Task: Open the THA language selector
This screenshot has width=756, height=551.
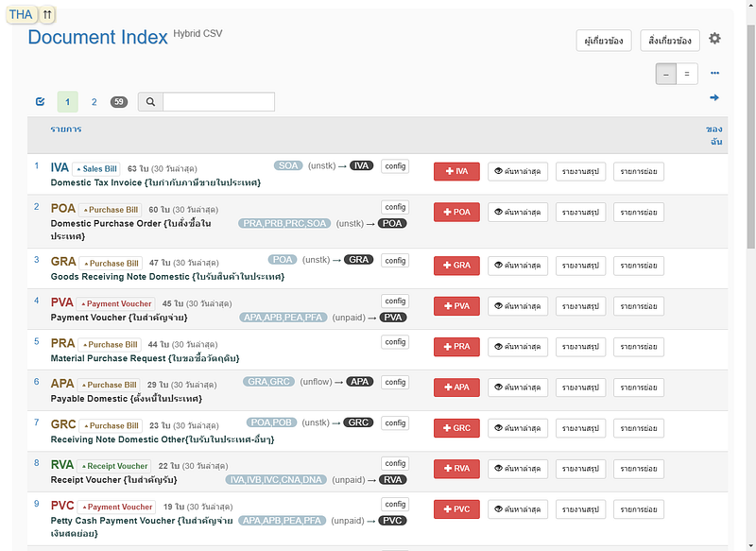Action: tap(21, 15)
